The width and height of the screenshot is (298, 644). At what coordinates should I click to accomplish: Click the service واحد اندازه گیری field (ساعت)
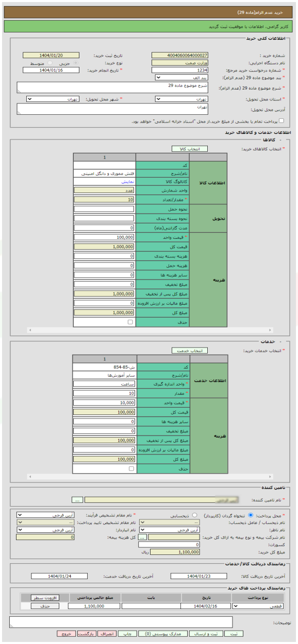pos(104,384)
